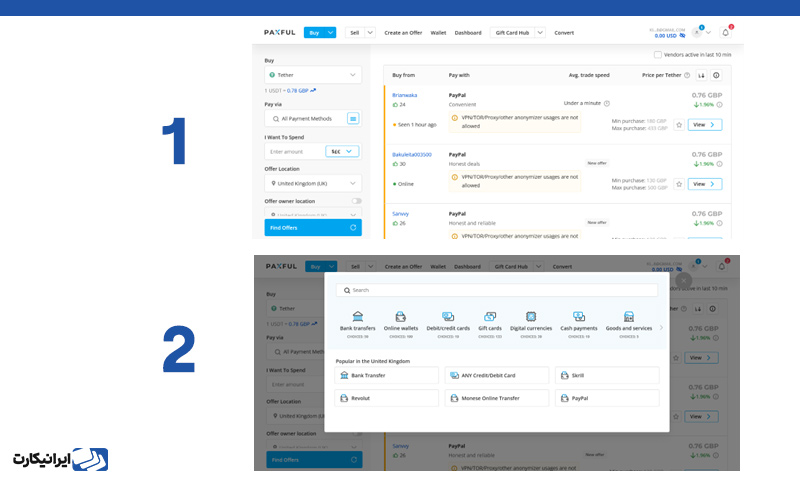The height and width of the screenshot is (477, 800).
Task: Show more categories with modal right chevron
Action: coord(661,328)
